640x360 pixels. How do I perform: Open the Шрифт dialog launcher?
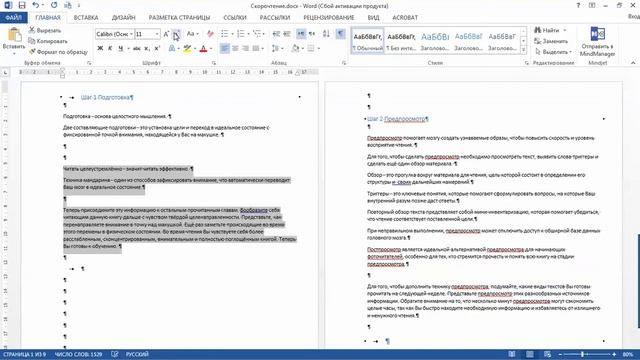click(x=213, y=63)
